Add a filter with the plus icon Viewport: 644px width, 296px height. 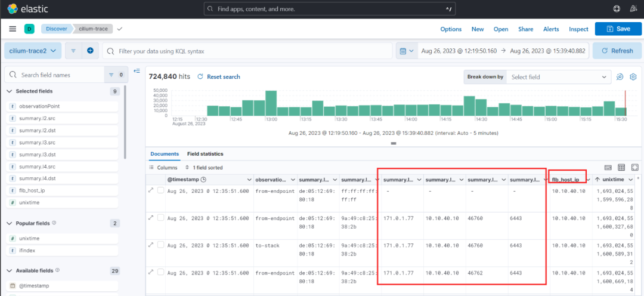91,51
